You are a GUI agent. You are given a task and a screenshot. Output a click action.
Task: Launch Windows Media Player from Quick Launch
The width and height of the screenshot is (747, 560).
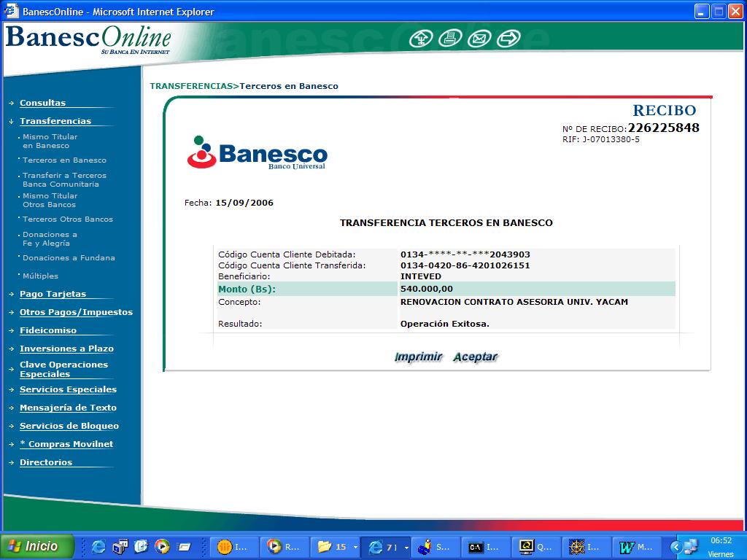tap(162, 546)
